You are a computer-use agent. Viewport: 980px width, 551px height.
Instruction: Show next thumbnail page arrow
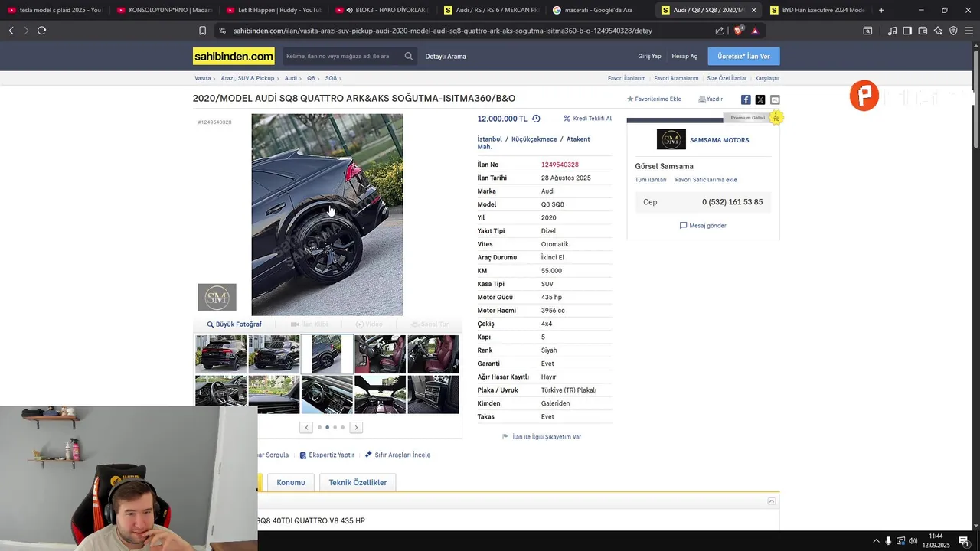pyautogui.click(x=356, y=427)
